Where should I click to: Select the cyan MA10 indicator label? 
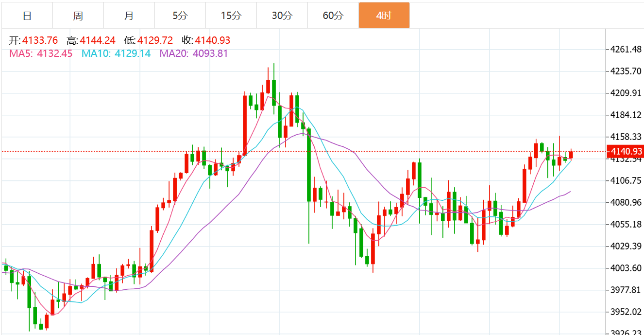pyautogui.click(x=116, y=53)
